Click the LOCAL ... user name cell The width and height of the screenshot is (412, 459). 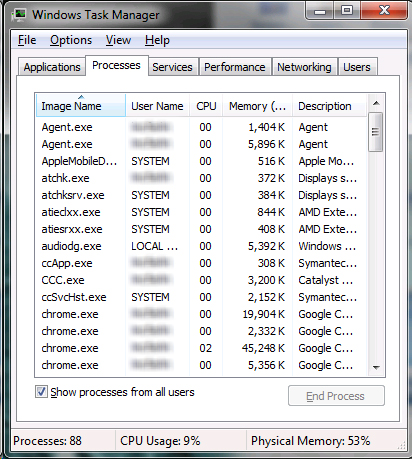pos(154,246)
